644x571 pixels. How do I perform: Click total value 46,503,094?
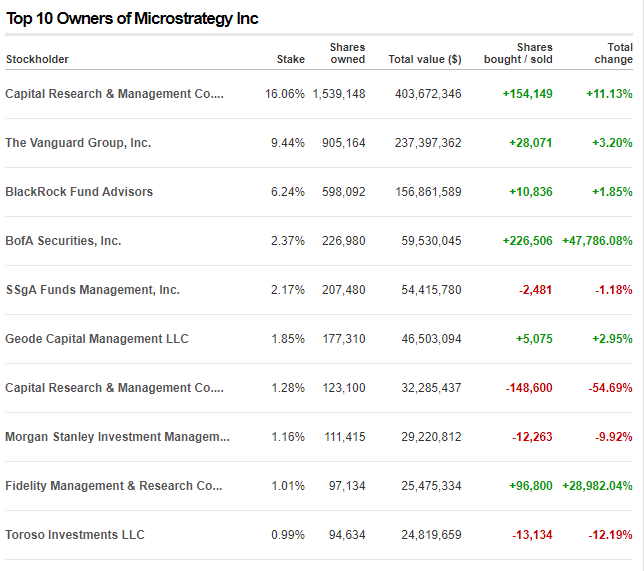point(431,339)
